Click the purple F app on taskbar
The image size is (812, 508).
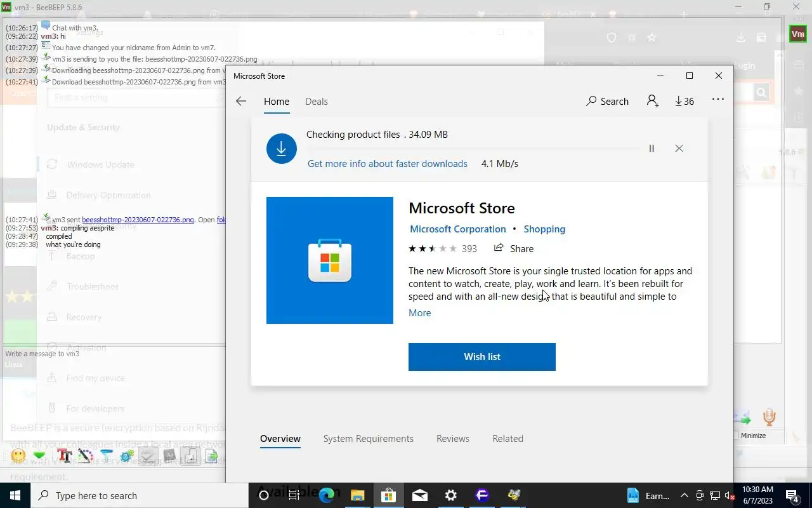click(482, 495)
